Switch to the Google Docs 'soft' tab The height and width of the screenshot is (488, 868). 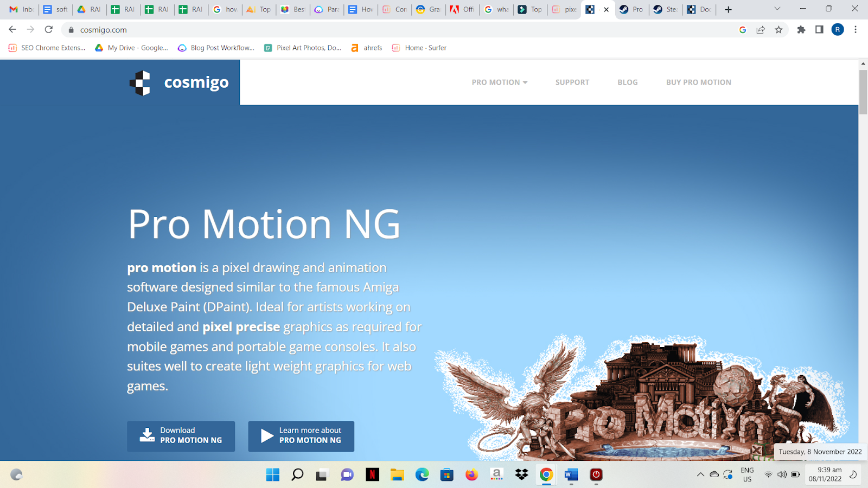click(55, 9)
